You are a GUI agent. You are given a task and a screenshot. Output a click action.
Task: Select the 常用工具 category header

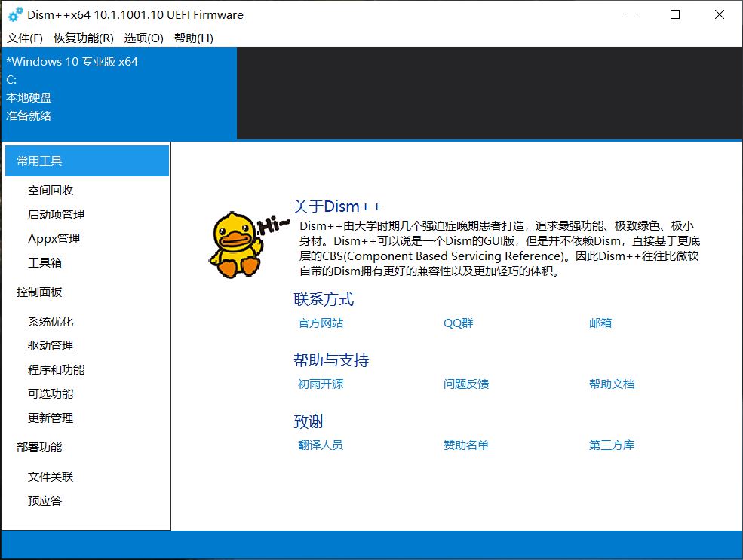click(x=88, y=161)
